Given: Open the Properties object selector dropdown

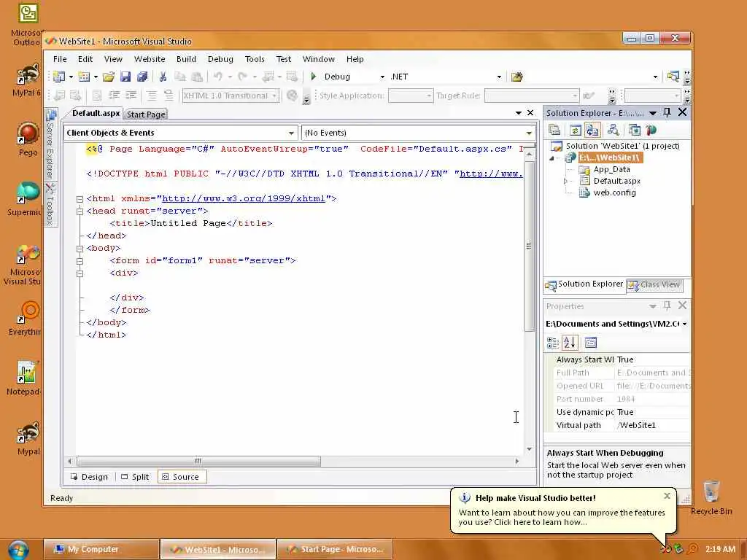Looking at the screenshot, I should [684, 324].
